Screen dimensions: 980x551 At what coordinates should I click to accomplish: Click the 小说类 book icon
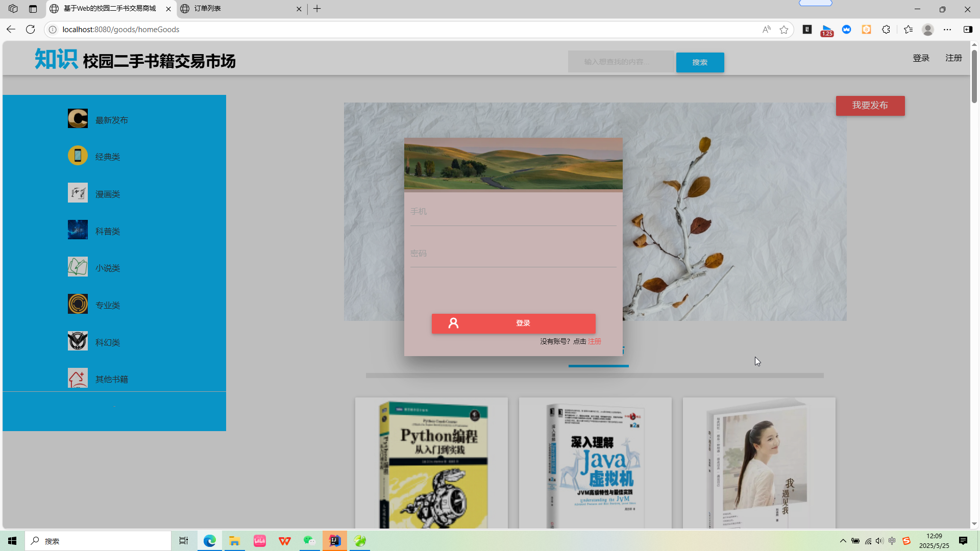(78, 267)
